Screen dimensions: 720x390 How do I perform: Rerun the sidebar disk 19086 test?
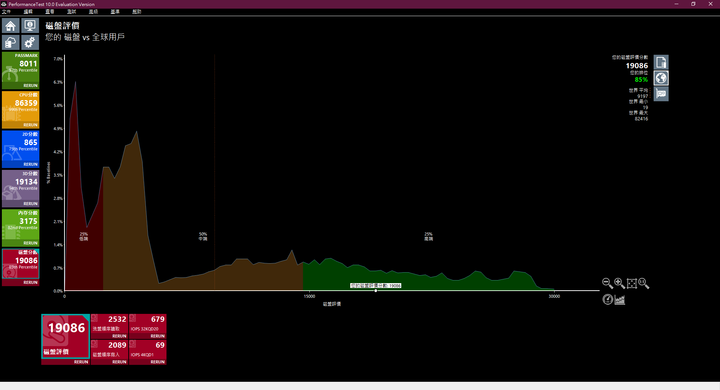[x=30, y=283]
